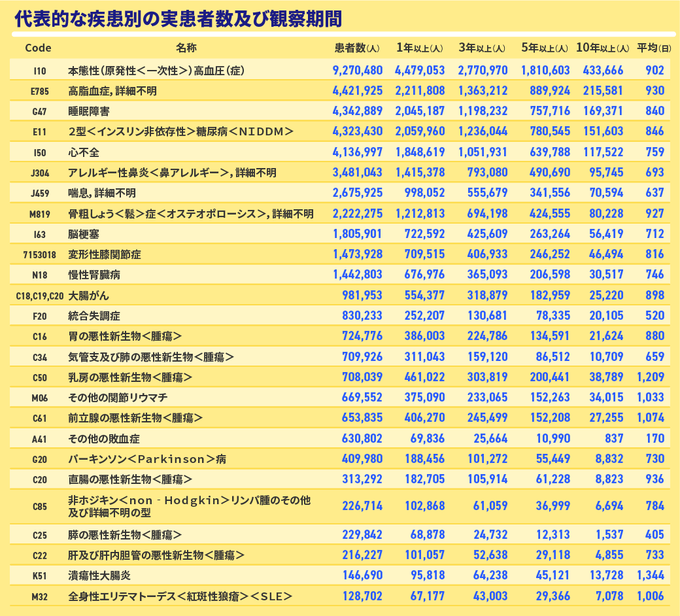The image size is (680, 616).
Task: Select the 患者数(人) column header
Action: (x=357, y=48)
